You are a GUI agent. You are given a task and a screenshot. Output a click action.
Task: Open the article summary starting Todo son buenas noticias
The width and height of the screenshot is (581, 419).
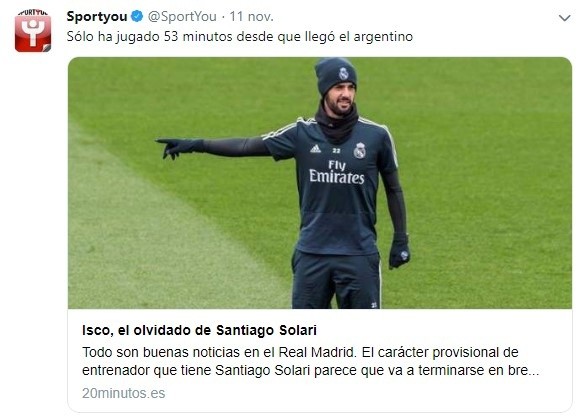pyautogui.click(x=311, y=361)
